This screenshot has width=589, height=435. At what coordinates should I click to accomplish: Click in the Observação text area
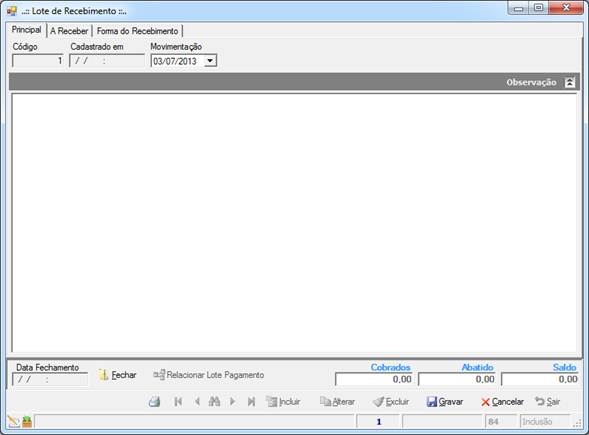(294, 223)
